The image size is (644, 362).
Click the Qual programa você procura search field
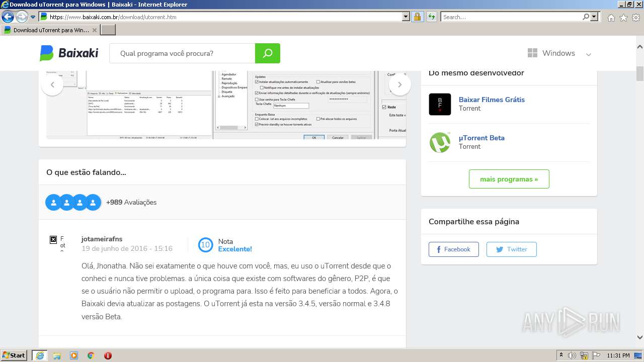pyautogui.click(x=182, y=53)
